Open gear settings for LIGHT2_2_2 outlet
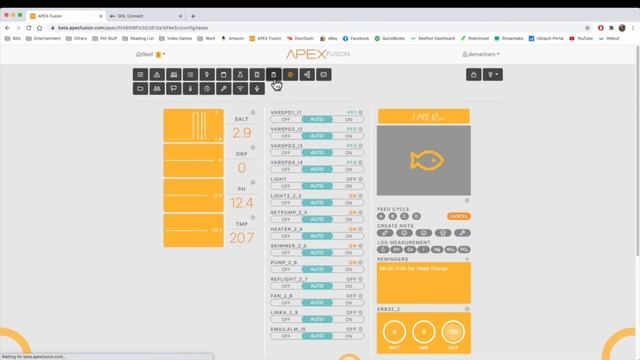Viewport: 640px width, 360px height. click(x=361, y=196)
